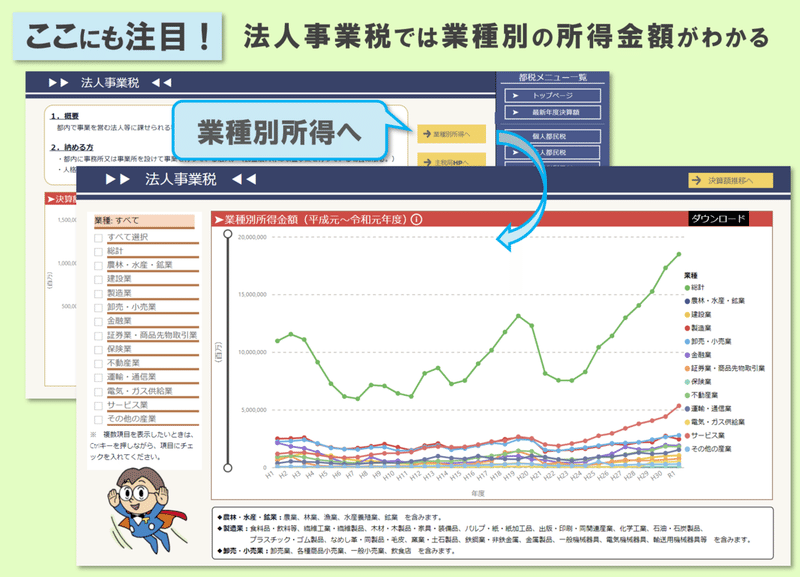Click the 2．納める方 heading in back window
The image size is (800, 577).
point(71,147)
